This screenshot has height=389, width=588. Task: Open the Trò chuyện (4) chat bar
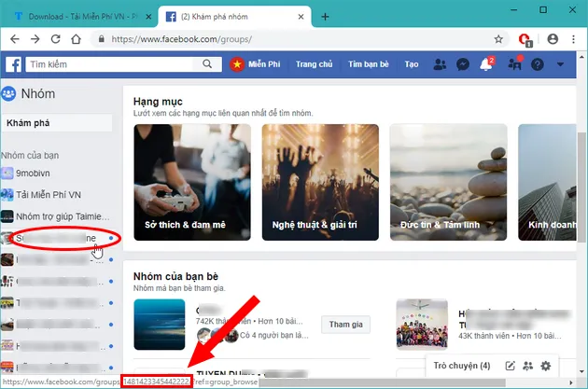(462, 366)
